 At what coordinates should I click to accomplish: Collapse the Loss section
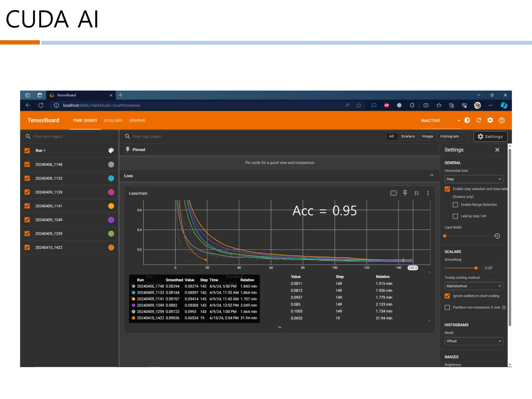tap(431, 175)
